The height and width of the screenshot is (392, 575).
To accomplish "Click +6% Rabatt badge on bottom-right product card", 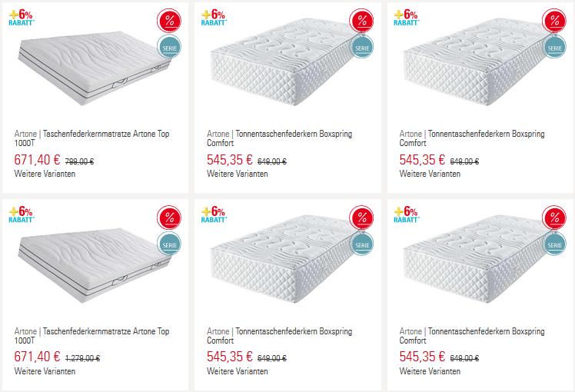I will (407, 214).
